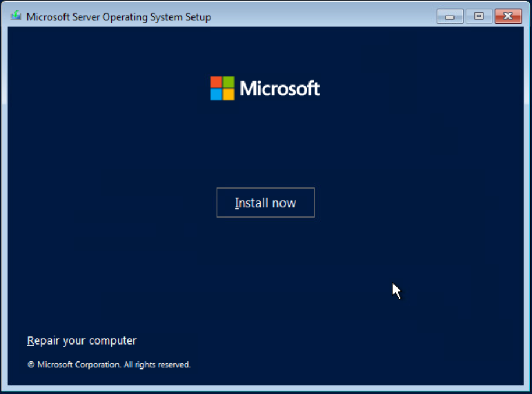Viewport: 532px width, 394px height.
Task: Click the setup icon in title bar
Action: click(16, 16)
